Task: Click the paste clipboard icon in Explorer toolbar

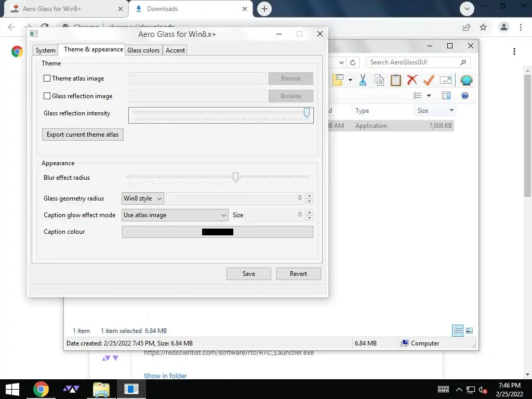Action: point(395,81)
